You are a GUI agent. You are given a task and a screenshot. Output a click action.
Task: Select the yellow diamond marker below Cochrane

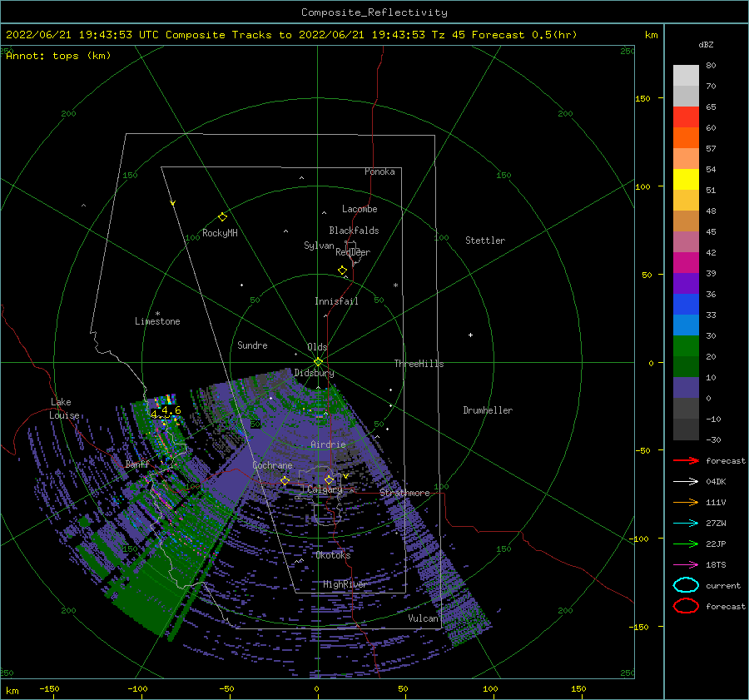(x=285, y=481)
